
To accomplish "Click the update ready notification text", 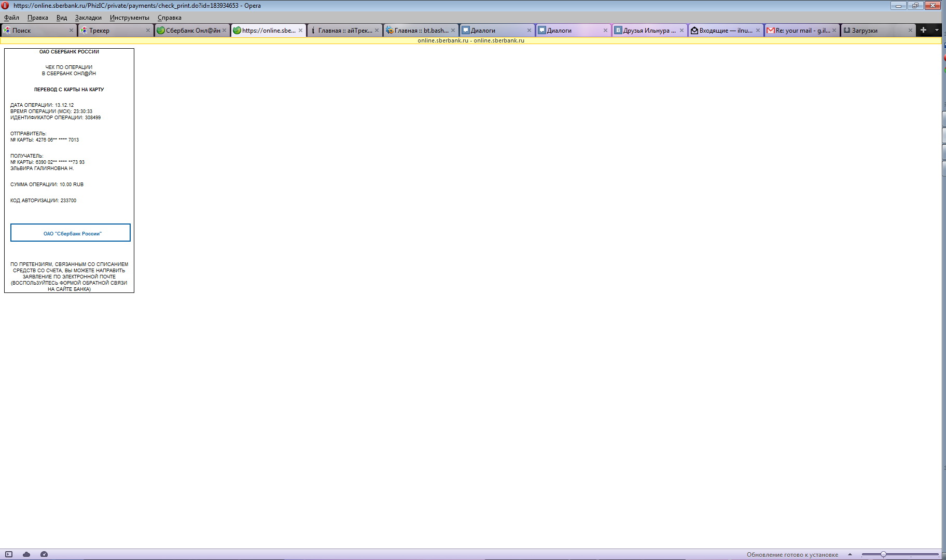I will (x=792, y=555).
